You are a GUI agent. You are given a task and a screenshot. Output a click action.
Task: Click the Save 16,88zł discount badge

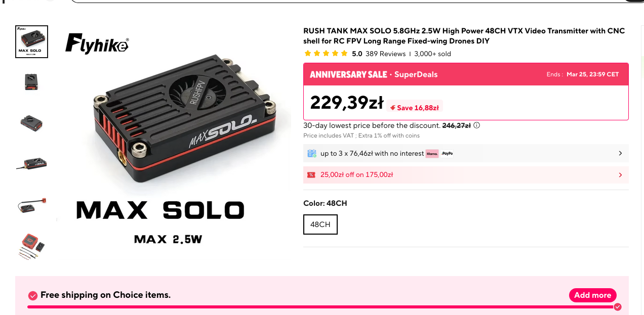(x=415, y=107)
